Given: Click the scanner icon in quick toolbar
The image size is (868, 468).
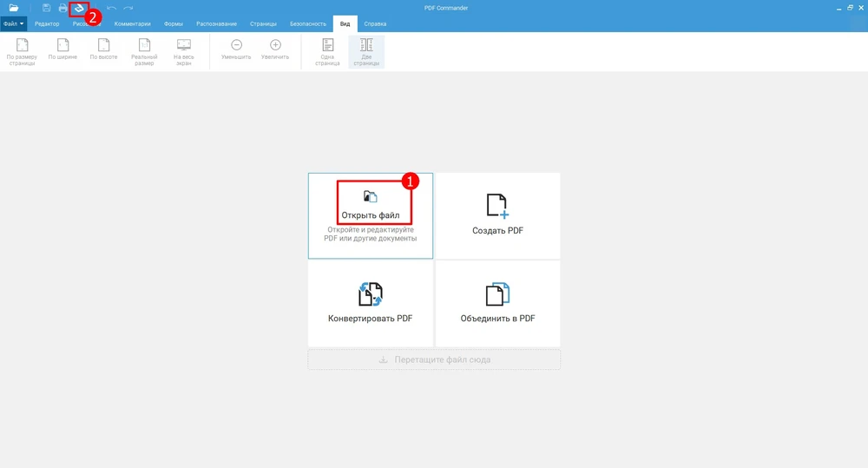Looking at the screenshot, I should click(x=79, y=8).
